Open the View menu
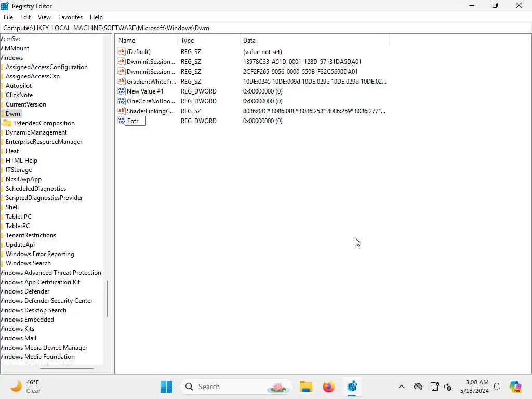Image resolution: width=532 pixels, height=399 pixels. click(44, 17)
